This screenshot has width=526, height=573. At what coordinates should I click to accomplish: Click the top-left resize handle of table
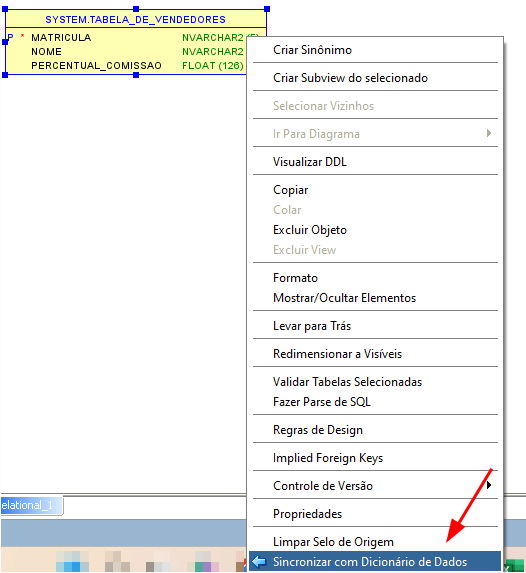click(5, 9)
